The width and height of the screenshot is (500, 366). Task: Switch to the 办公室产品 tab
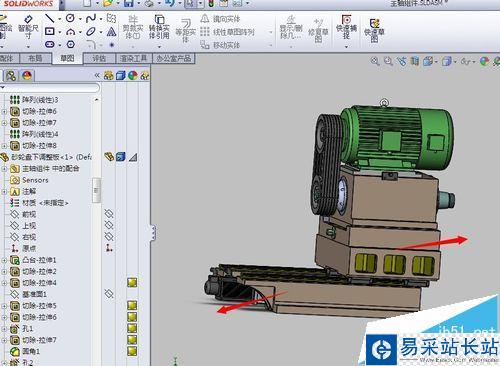(173, 59)
